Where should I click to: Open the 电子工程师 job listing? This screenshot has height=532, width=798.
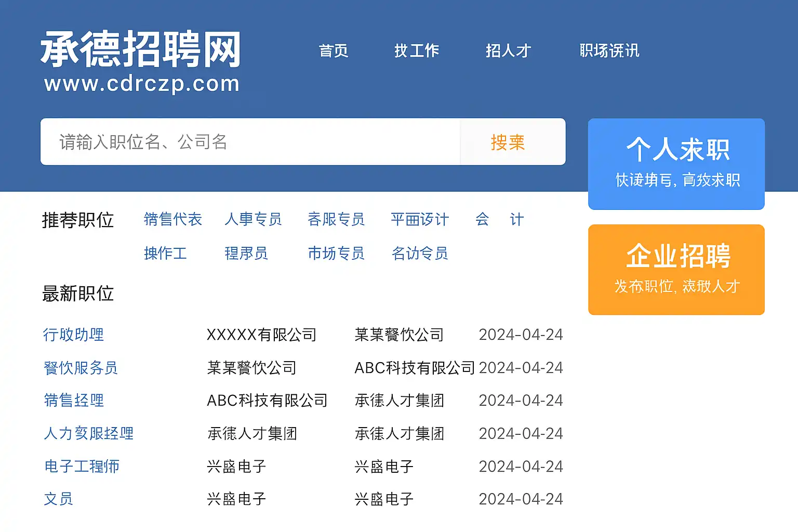click(82, 467)
